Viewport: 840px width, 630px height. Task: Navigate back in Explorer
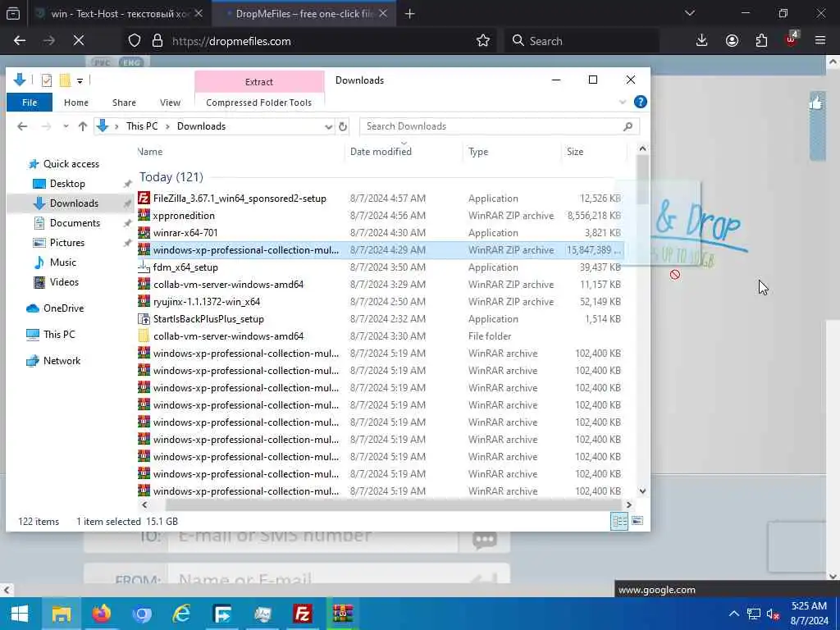(22, 126)
